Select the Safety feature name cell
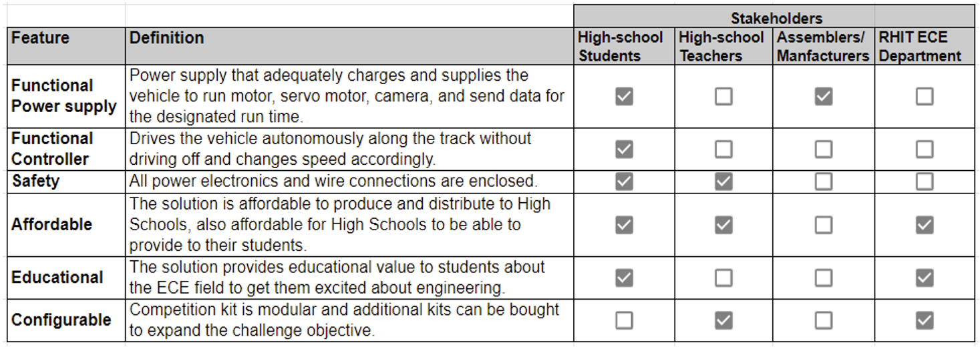Image resolution: width=980 pixels, height=347 pixels. coord(67,181)
